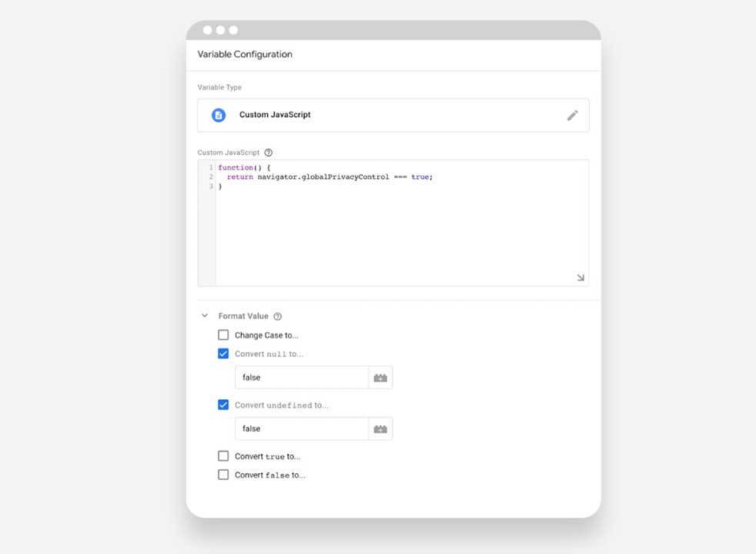Click variable picker icon for null conversion
This screenshot has width=756, height=554.
380,378
